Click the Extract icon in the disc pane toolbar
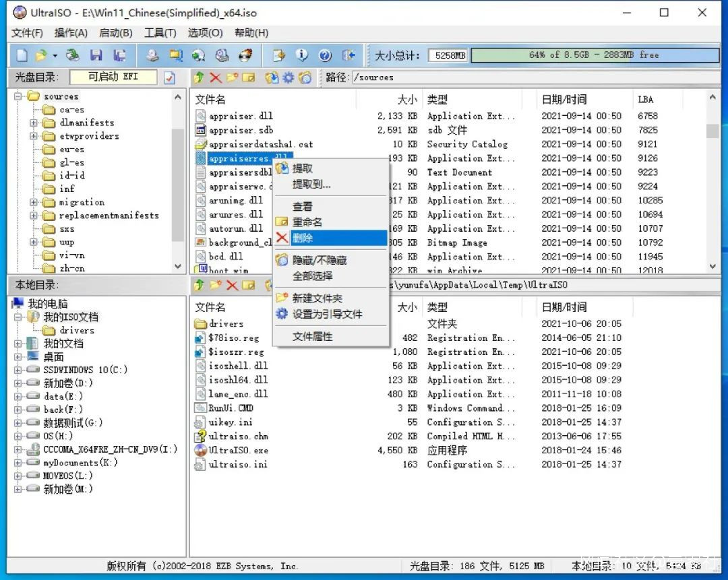Viewport: 728px width, 580px height. click(x=272, y=77)
